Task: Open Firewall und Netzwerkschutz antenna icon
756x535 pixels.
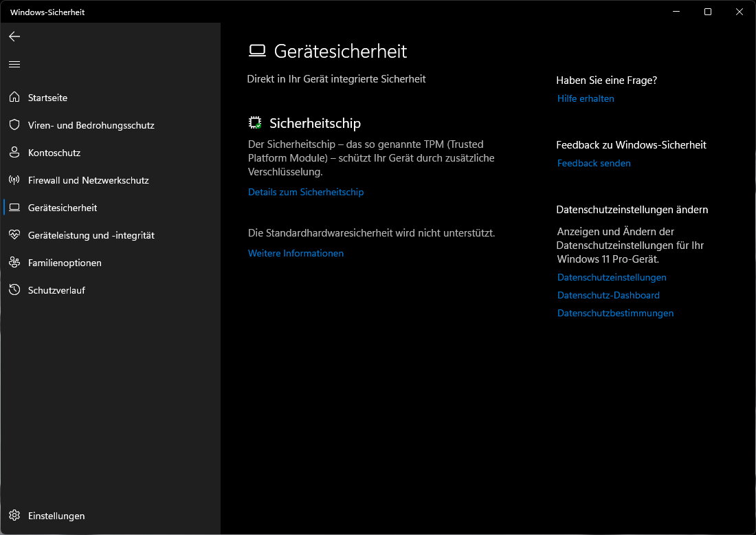Action: 14,180
